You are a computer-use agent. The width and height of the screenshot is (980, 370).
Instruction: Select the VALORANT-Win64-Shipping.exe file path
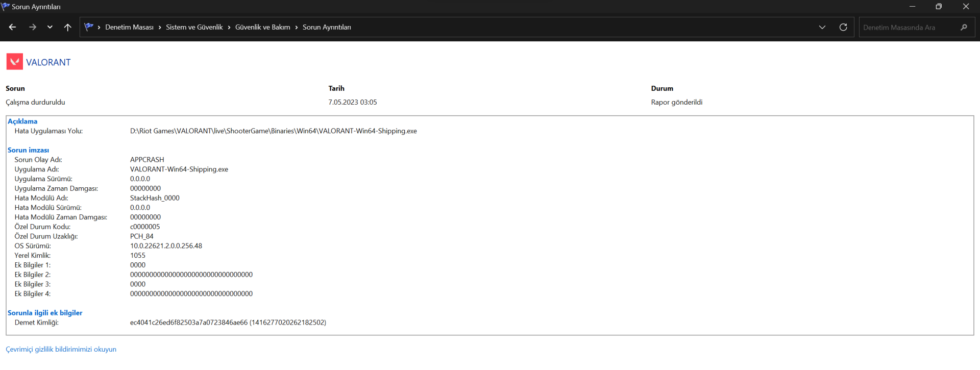[x=274, y=131]
